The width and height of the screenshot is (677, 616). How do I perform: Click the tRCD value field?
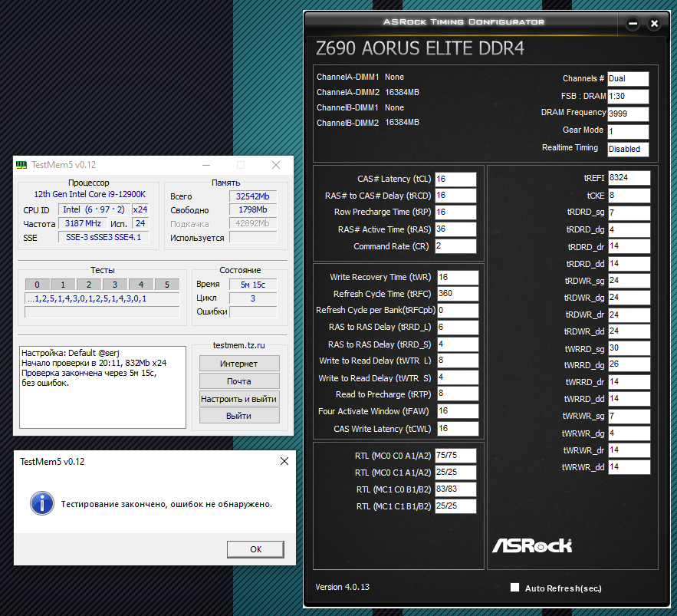point(455,196)
